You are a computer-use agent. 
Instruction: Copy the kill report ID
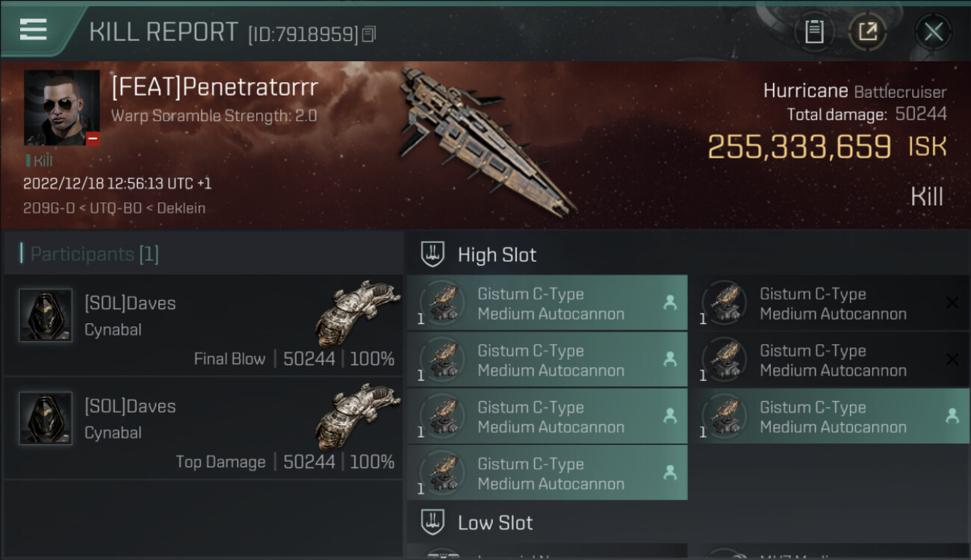point(369,34)
